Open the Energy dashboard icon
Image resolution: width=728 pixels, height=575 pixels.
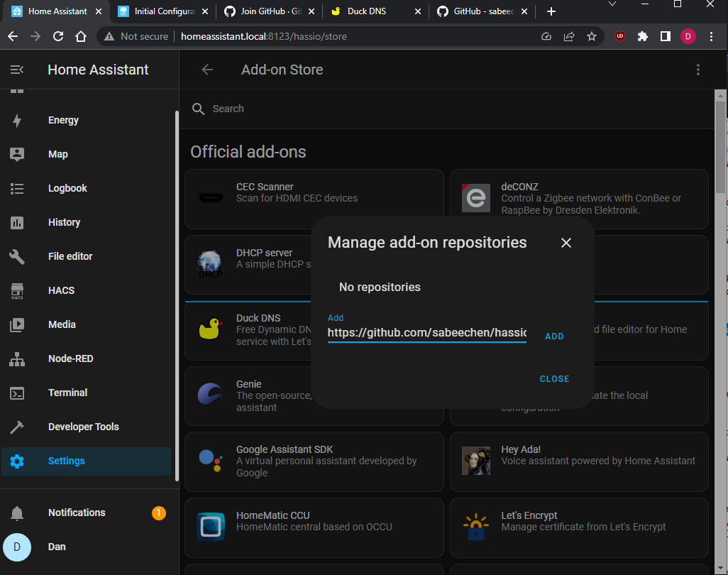click(17, 120)
